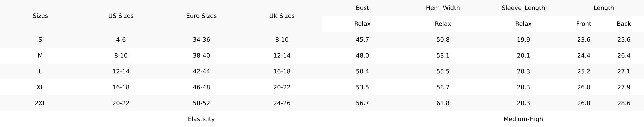Select the 2XL size row label

click(40, 103)
